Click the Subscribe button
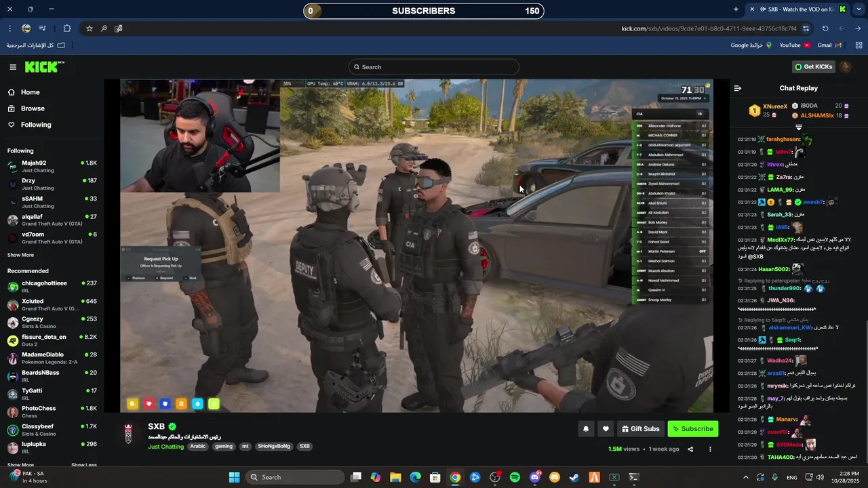 [692, 429]
